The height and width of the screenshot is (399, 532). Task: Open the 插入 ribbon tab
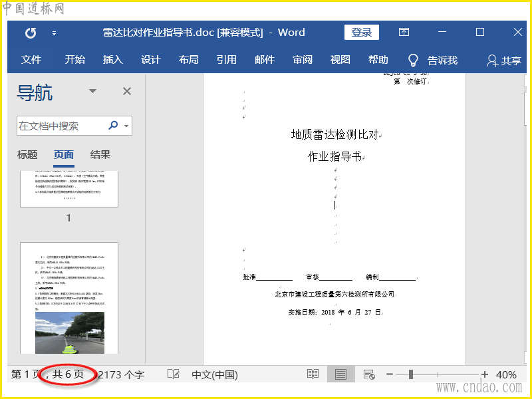tap(113, 60)
